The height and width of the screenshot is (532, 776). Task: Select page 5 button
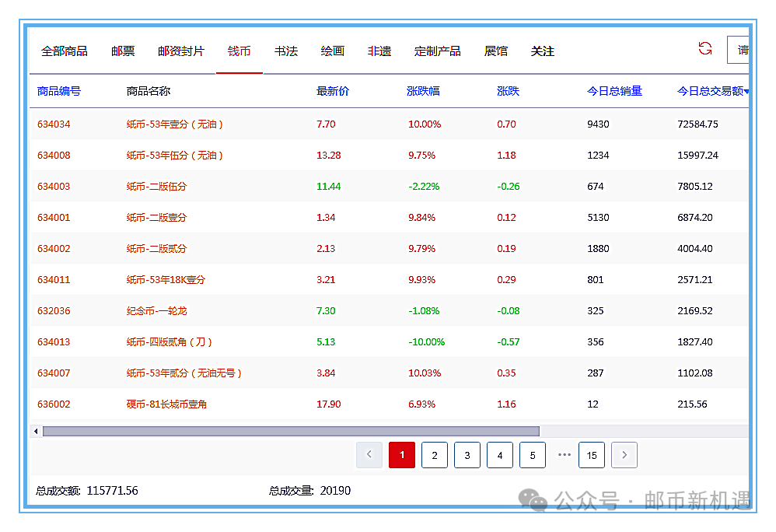point(533,455)
